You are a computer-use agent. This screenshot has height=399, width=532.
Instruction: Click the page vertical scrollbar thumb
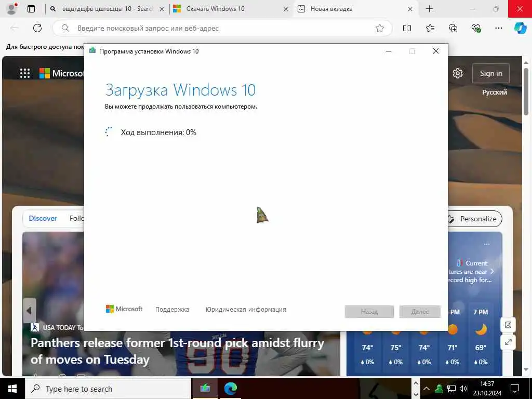pos(526,91)
